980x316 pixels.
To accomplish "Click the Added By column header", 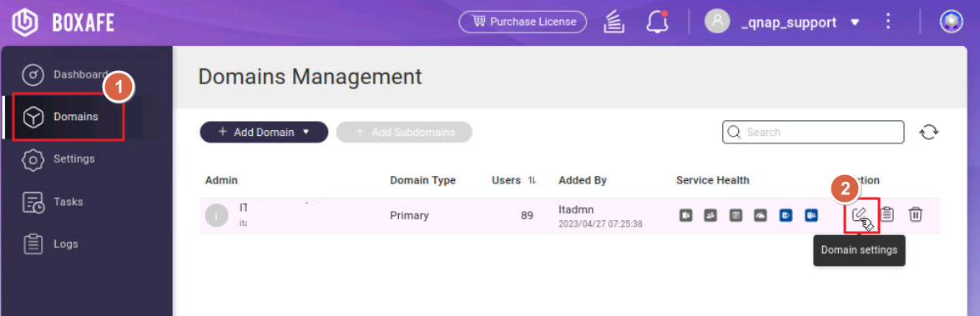I will (x=583, y=180).
